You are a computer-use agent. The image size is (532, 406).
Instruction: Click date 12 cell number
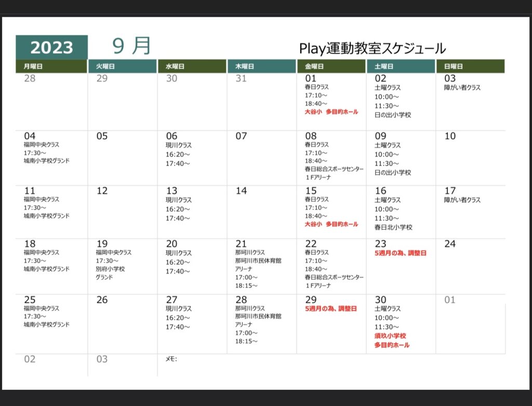click(x=102, y=191)
